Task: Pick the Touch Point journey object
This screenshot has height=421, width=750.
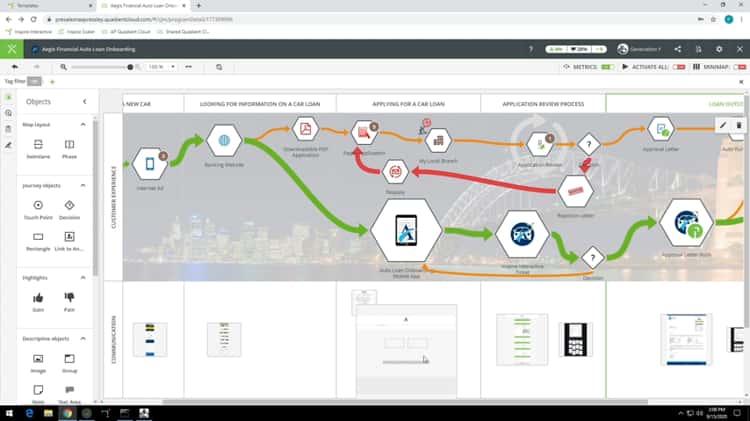Action: (x=38, y=210)
